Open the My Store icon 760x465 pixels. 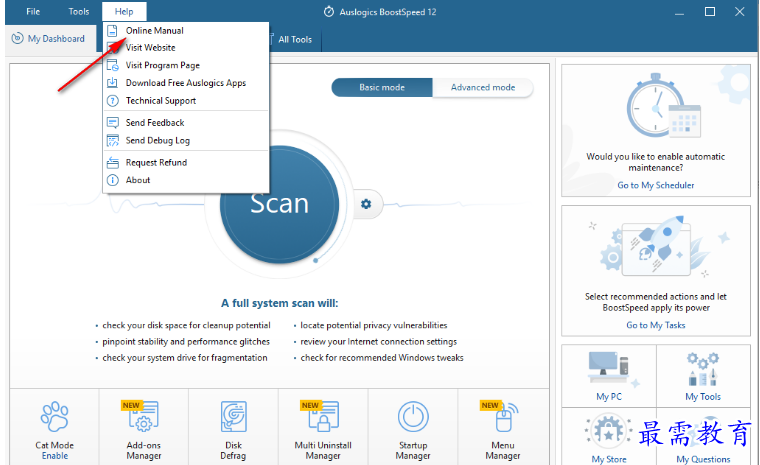coord(609,431)
